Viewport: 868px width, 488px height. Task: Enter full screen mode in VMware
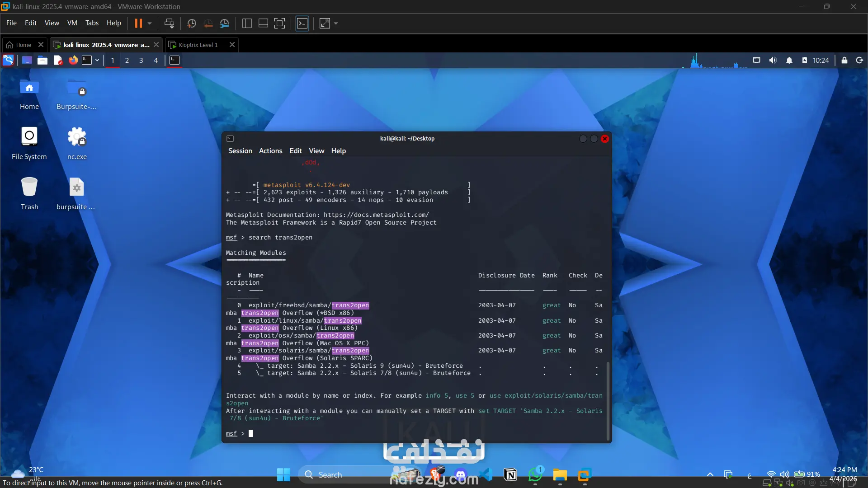[x=280, y=23]
